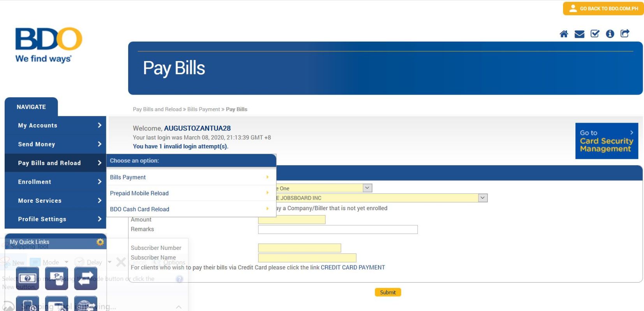Click the Subscriber Name input field
This screenshot has height=311, width=644.
[307, 258]
